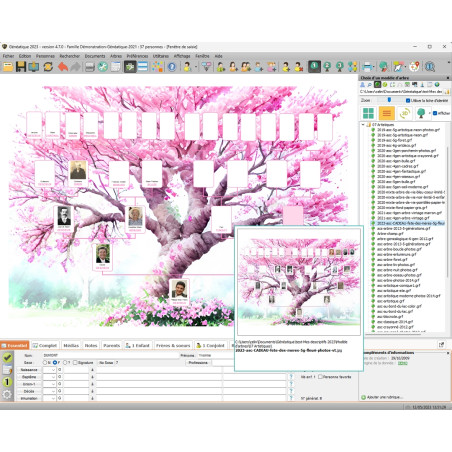452x452 pixels.
Task: Switch to the Notes tab
Action: click(91, 345)
